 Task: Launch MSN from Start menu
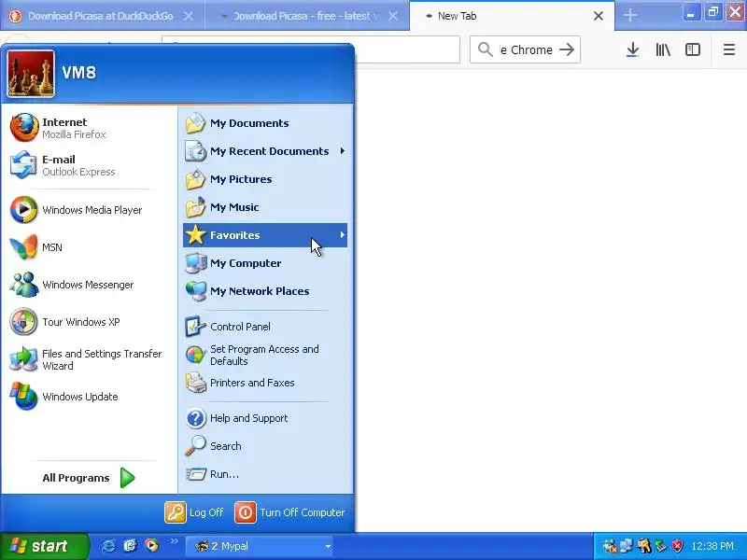pos(89,247)
